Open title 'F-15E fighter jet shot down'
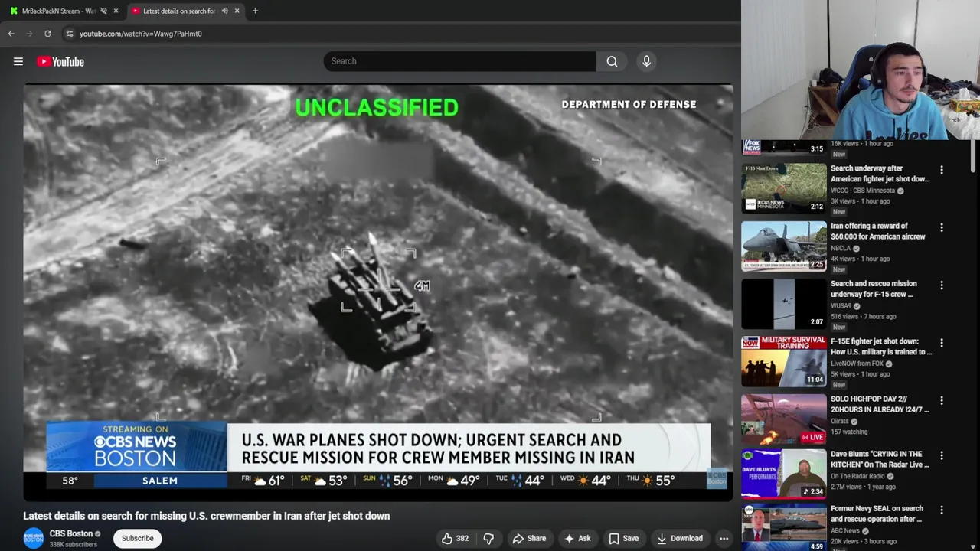Viewport: 980px width, 551px height. [x=881, y=347]
